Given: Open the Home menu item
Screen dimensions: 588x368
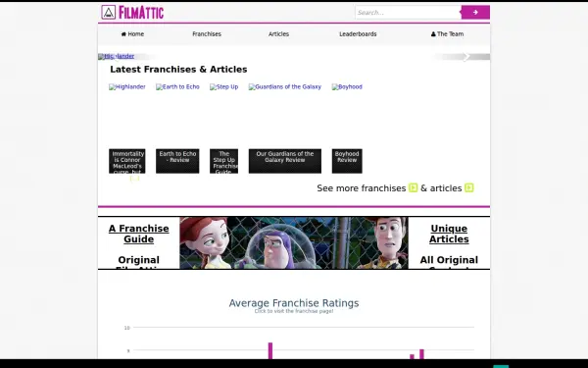Looking at the screenshot, I should [132, 34].
